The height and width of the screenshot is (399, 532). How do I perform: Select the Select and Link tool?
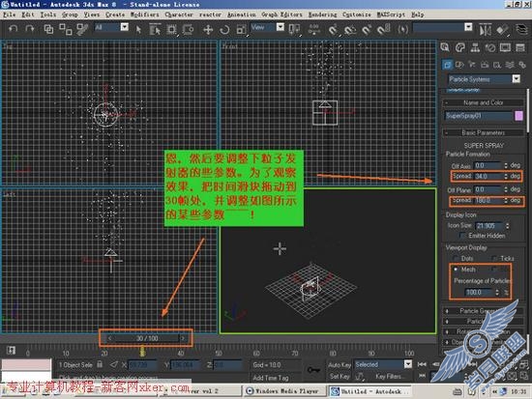48,29
